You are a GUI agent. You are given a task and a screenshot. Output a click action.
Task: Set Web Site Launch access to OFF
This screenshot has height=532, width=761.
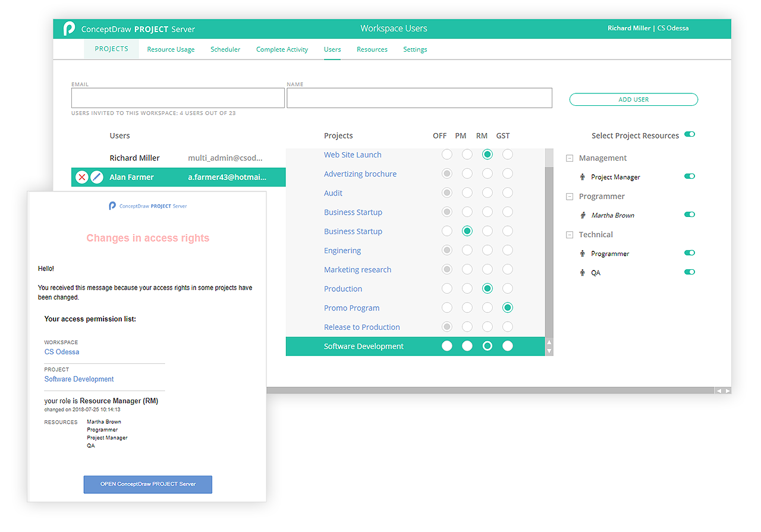(x=447, y=155)
